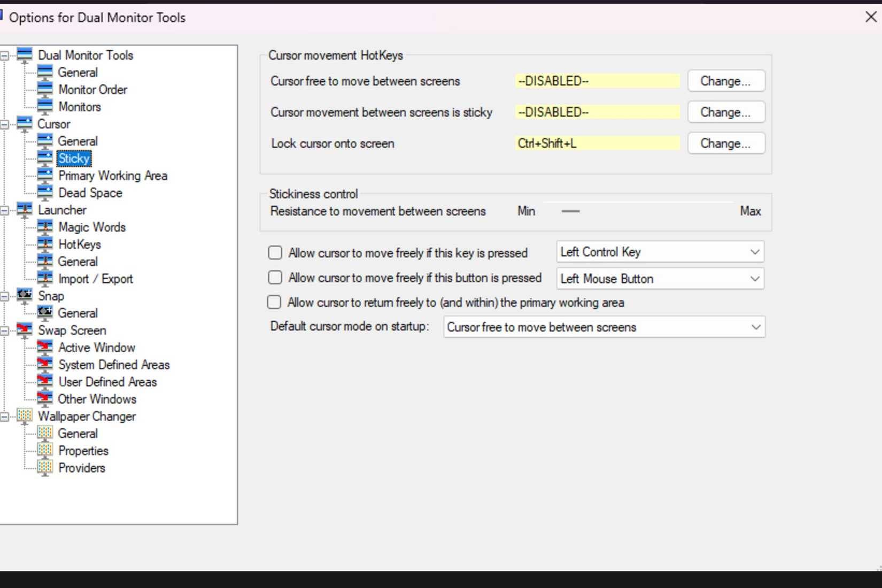
Task: Enable free cursor movement when key pressed
Action: coord(275,253)
